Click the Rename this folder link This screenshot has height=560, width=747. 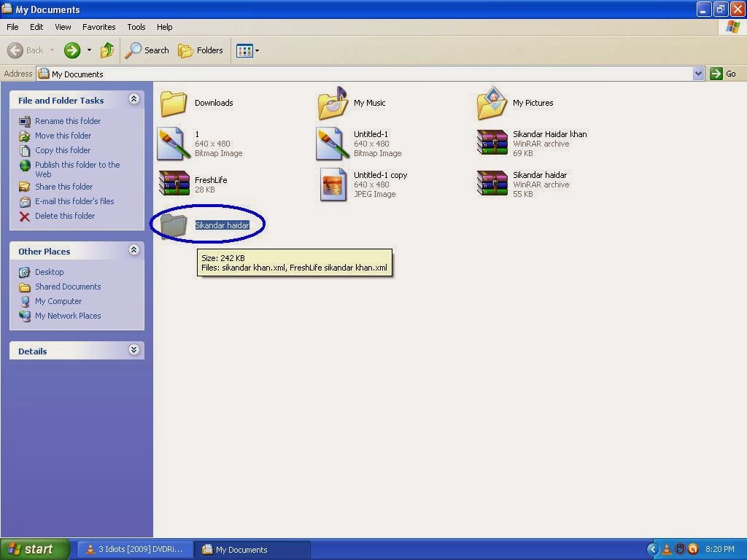68,121
